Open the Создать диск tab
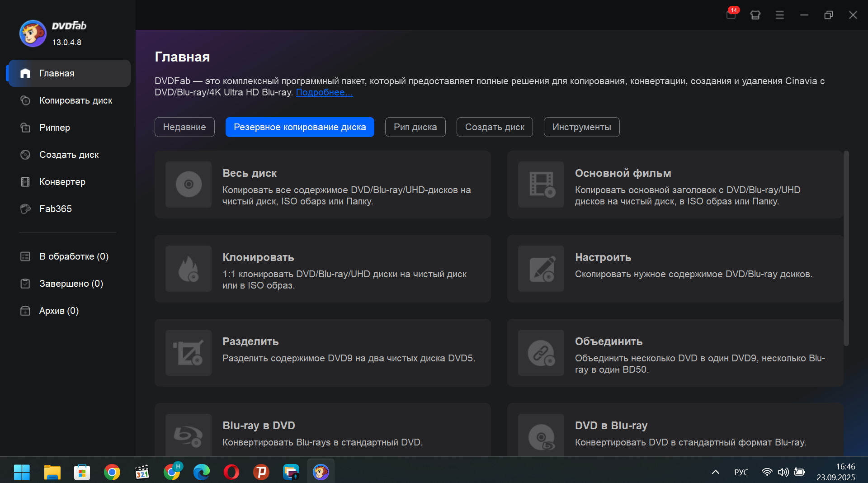Image resolution: width=868 pixels, height=483 pixels. (495, 127)
